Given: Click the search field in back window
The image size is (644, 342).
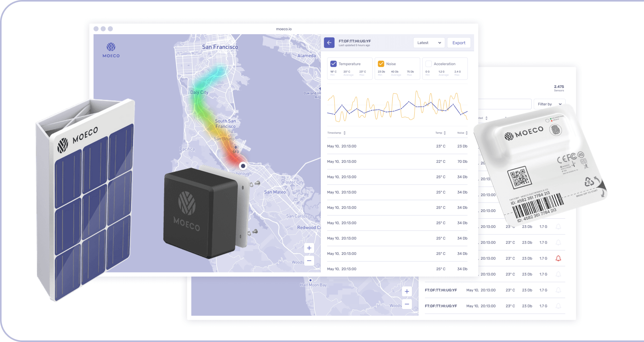Looking at the screenshot, I should (505, 104).
